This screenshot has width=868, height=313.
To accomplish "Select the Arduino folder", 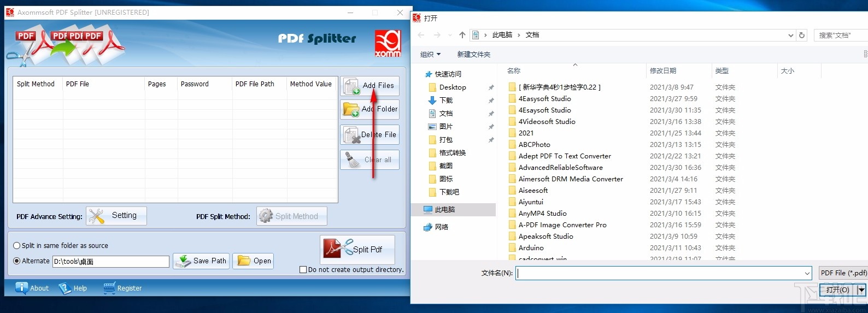I will (531, 248).
